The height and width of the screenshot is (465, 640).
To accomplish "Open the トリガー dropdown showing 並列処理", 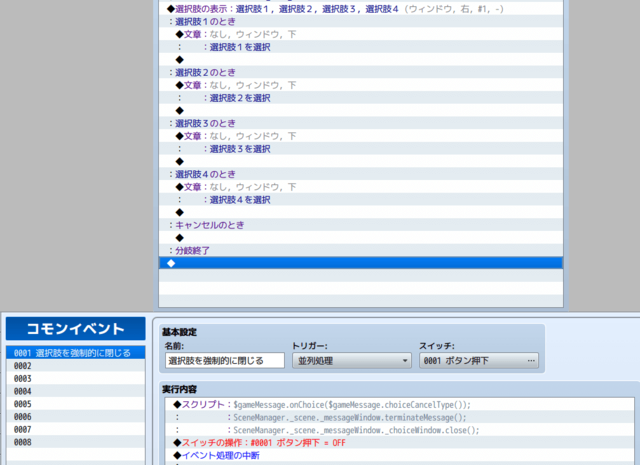I will pos(351,361).
